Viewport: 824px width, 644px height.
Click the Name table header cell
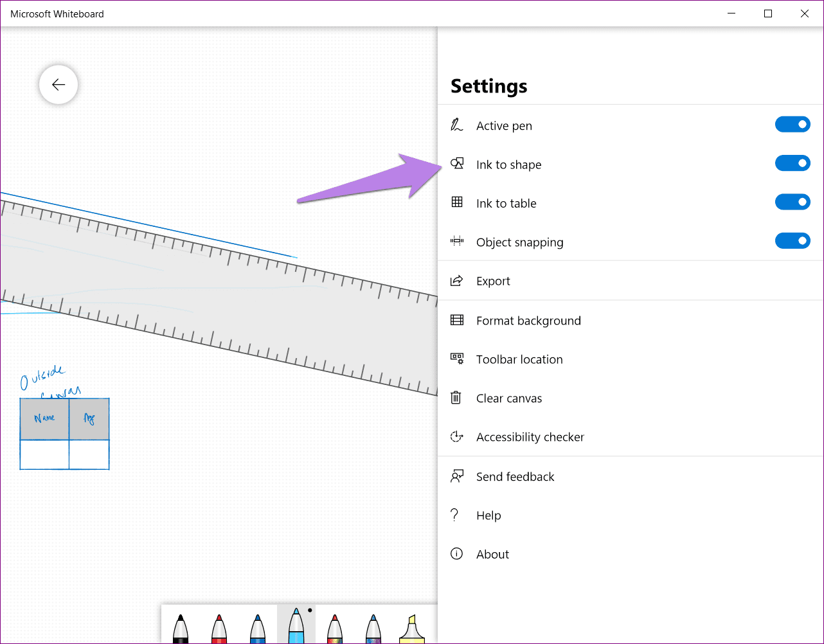[x=44, y=419]
